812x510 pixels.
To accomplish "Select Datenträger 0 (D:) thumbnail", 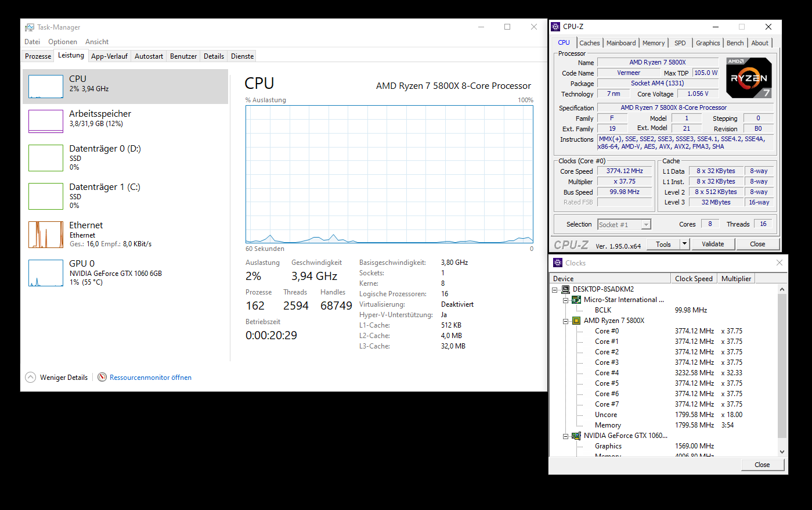I will point(46,158).
